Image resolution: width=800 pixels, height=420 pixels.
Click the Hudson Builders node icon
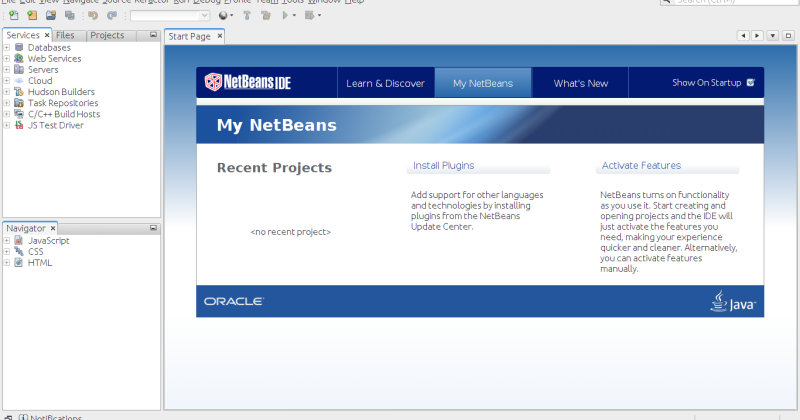19,92
